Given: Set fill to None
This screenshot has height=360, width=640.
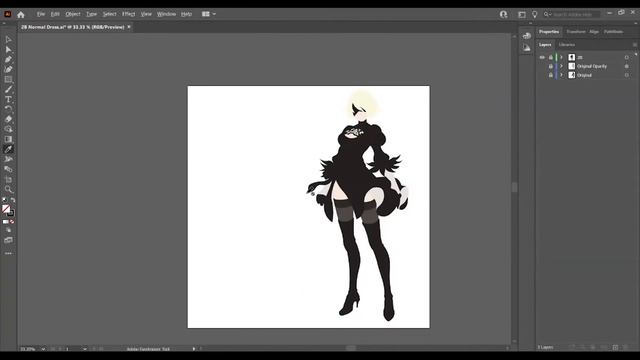Looking at the screenshot, I should click(x=12, y=222).
